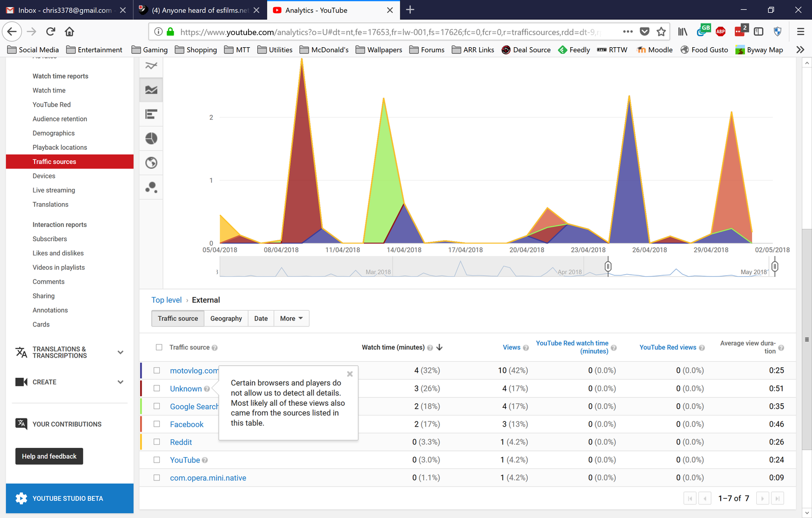Go back with the browser back arrow
812x518 pixels.
12,31
